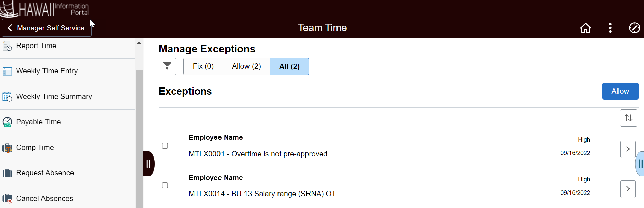Image resolution: width=644 pixels, height=208 pixels.
Task: Click the Payable Time icon
Action: point(7,122)
